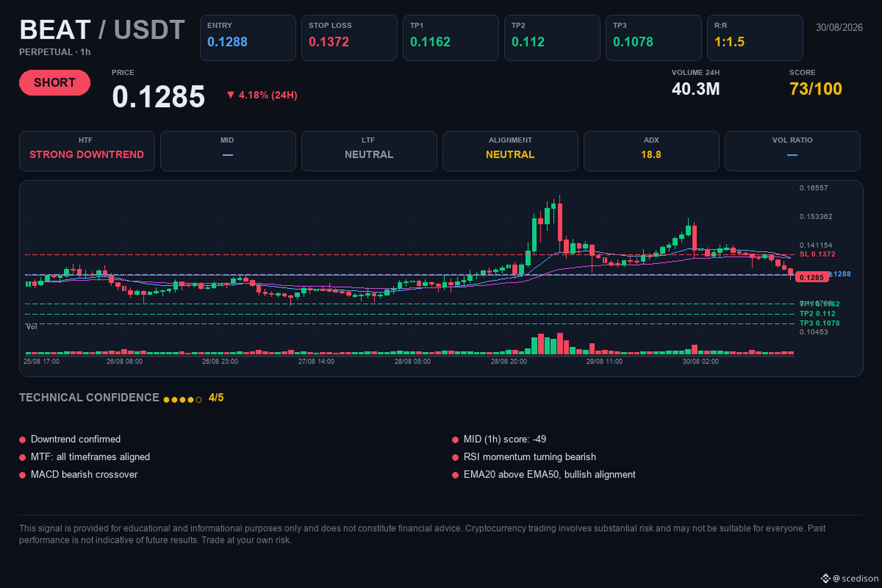Click the MID indicator card

228,151
